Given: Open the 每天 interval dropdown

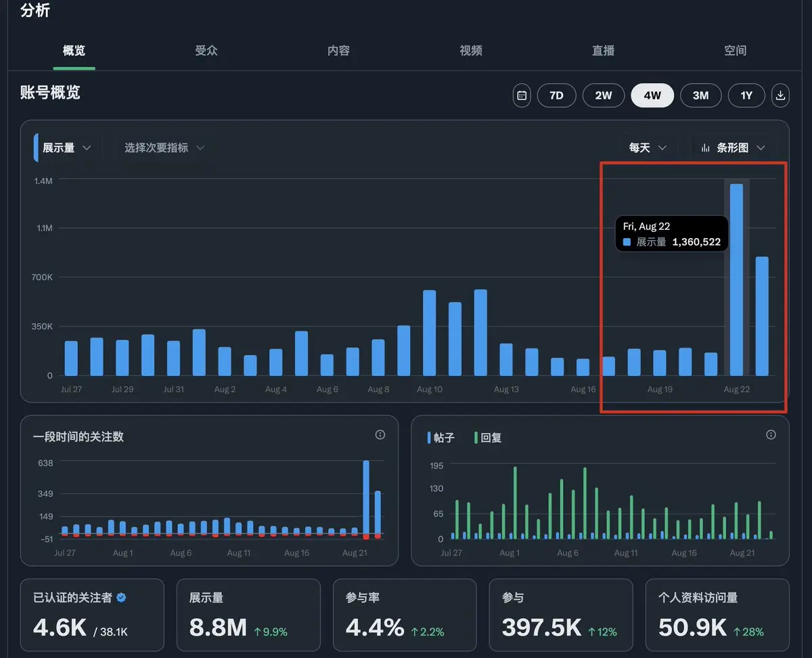Looking at the screenshot, I should (648, 147).
